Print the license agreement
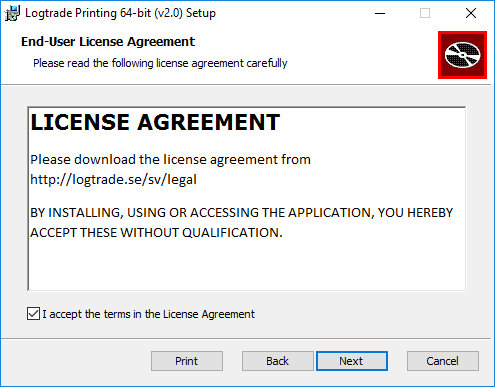495x387 pixels. [187, 361]
